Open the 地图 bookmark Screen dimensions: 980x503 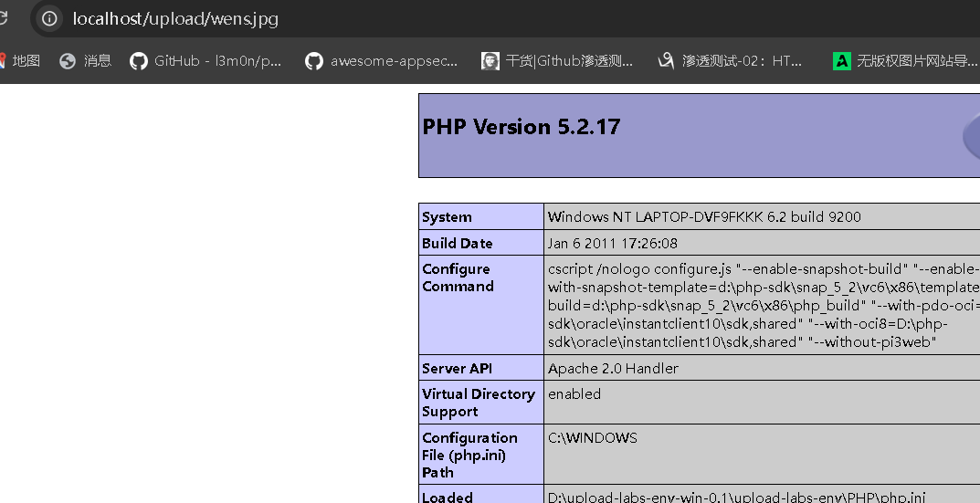[19, 60]
